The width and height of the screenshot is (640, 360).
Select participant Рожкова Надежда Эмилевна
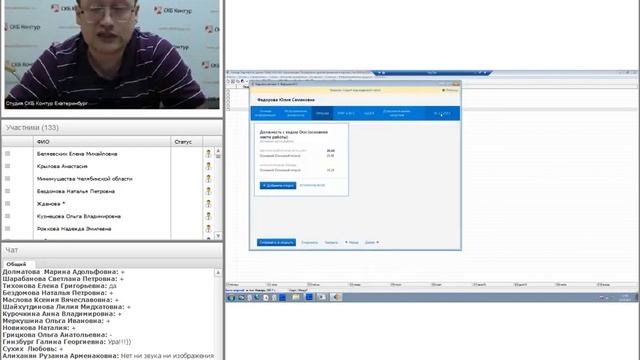[74, 229]
